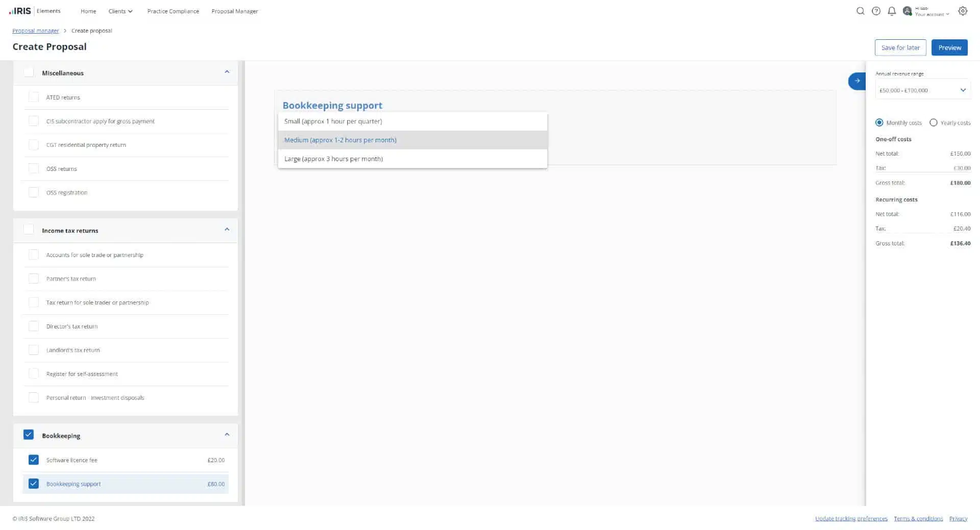This screenshot has height=530, width=980.
Task: Check the ATED returns checkbox
Action: [34, 97]
